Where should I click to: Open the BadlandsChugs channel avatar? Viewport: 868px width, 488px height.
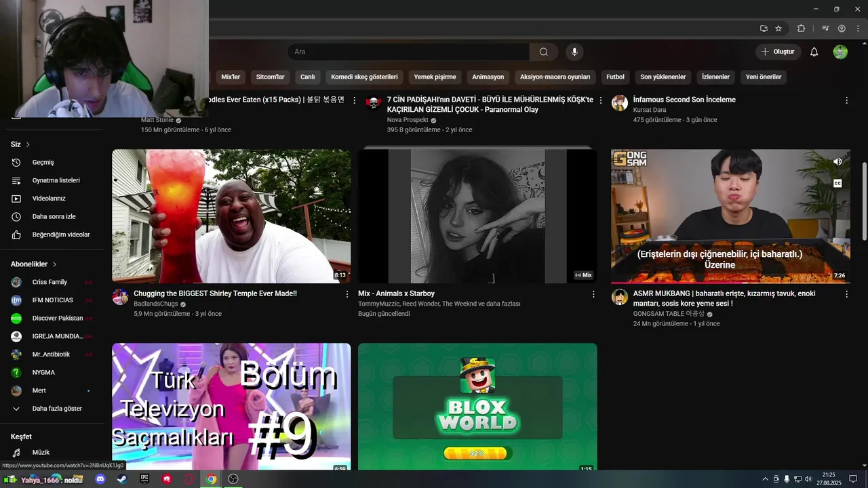point(120,297)
